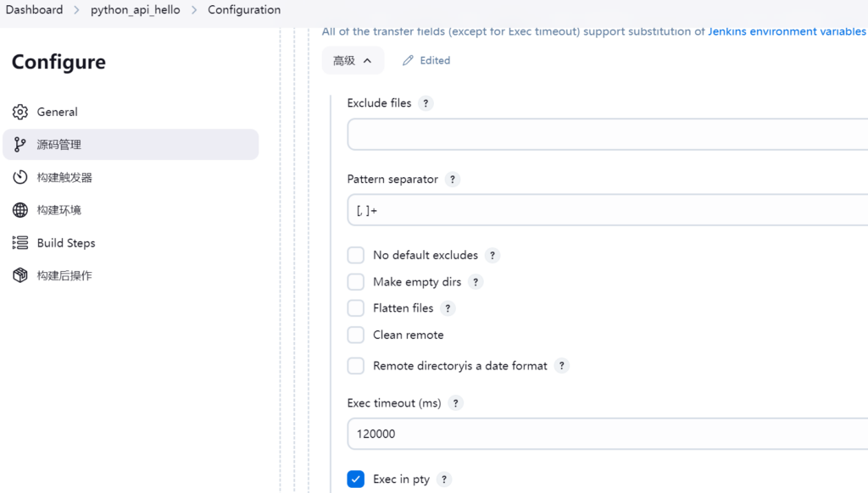Show help for Pattern separator
Screen dimensions: 868x493
coord(453,180)
